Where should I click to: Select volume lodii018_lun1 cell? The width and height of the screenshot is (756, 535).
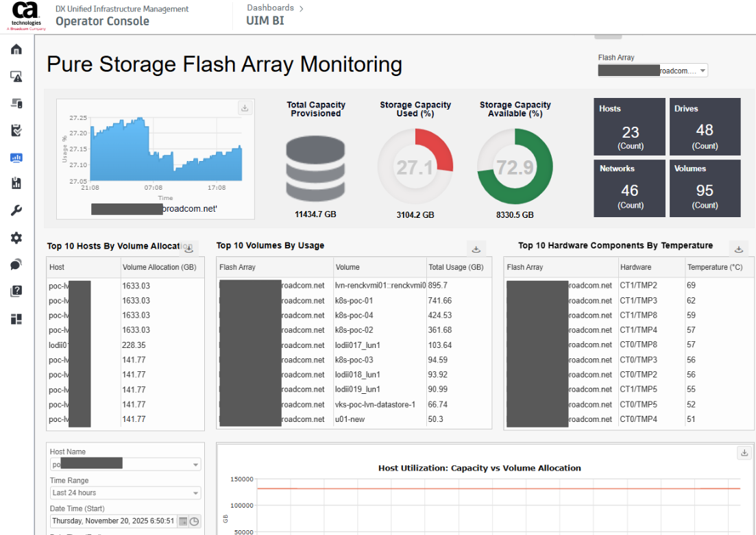[357, 375]
